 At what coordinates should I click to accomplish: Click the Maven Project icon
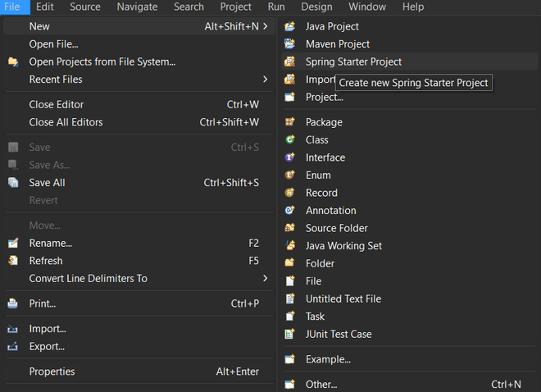289,44
